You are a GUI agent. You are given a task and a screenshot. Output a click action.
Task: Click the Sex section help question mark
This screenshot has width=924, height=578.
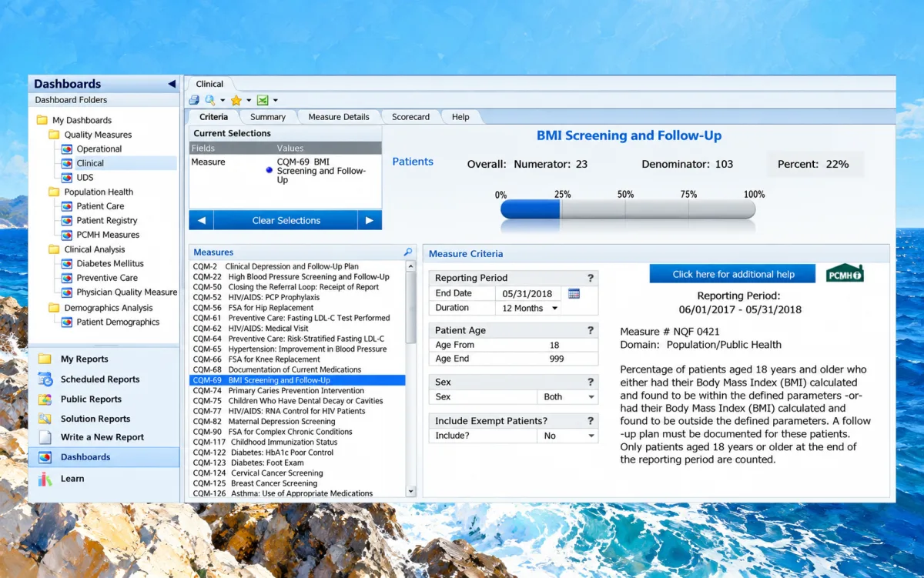tap(591, 382)
